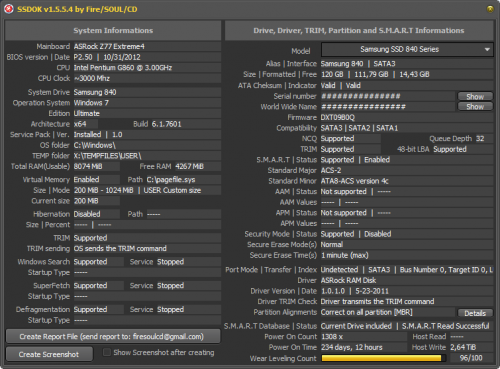Click the 48-bit LBA Supported value
The width and height of the screenshot is (500, 369).
pyautogui.click(x=450, y=149)
